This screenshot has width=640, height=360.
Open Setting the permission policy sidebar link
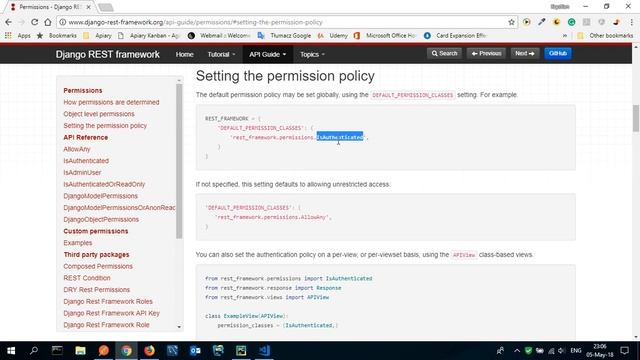pos(105,126)
